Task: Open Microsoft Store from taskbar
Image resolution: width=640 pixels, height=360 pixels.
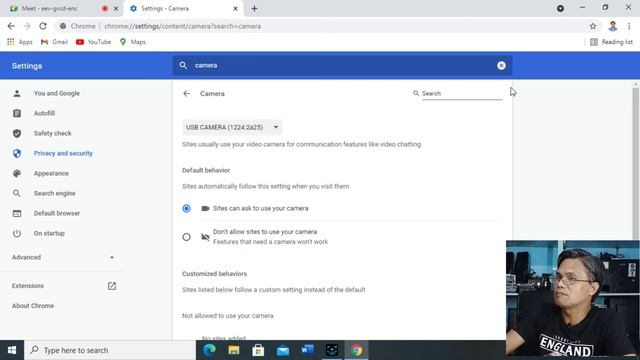Action: [x=258, y=350]
